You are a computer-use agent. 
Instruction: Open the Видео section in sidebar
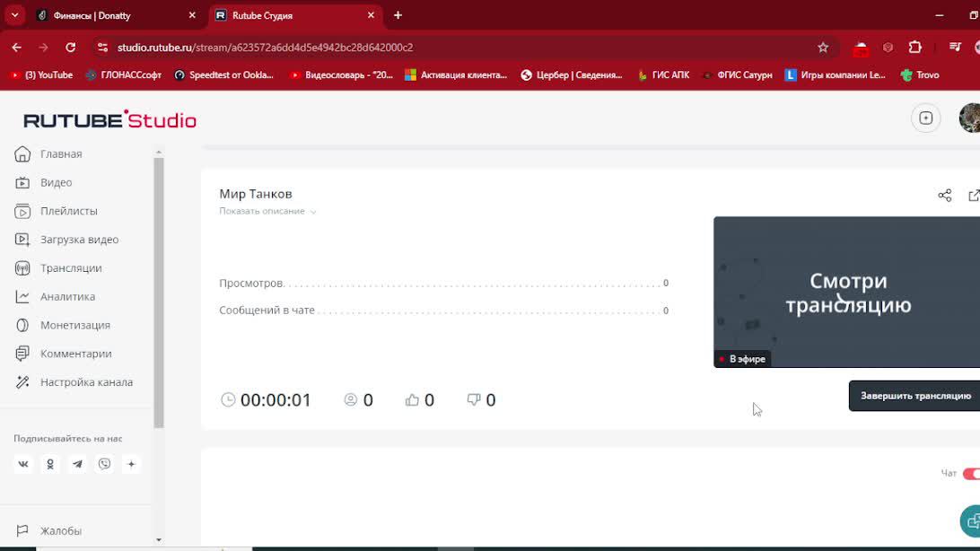tap(57, 182)
